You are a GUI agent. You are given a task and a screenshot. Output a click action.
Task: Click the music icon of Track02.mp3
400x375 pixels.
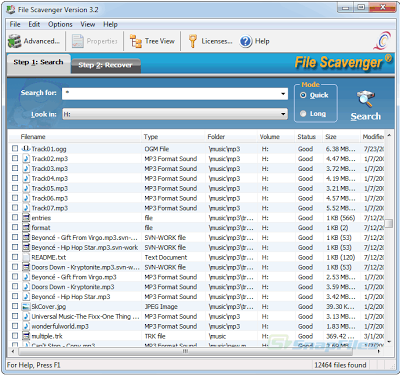(x=26, y=159)
